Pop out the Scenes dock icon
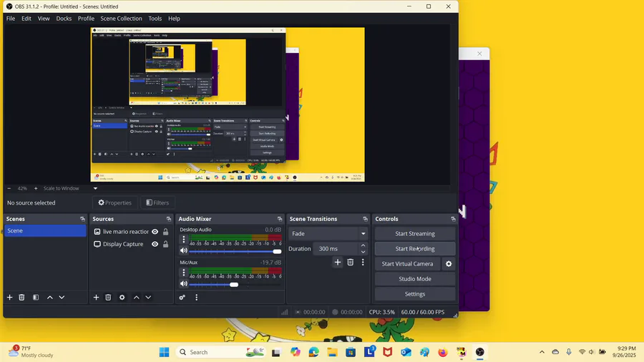The image size is (644, 362). point(82,219)
